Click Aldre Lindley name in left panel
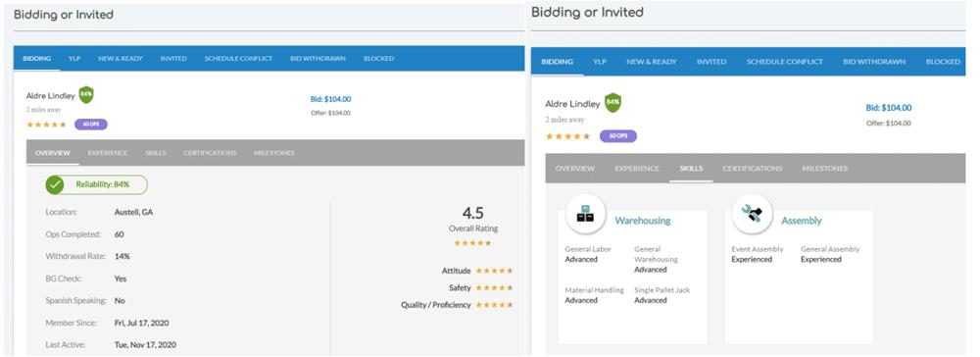 click(50, 96)
